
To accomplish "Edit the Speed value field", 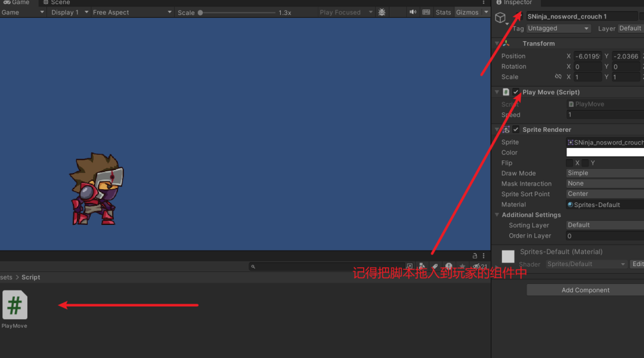I will point(605,115).
